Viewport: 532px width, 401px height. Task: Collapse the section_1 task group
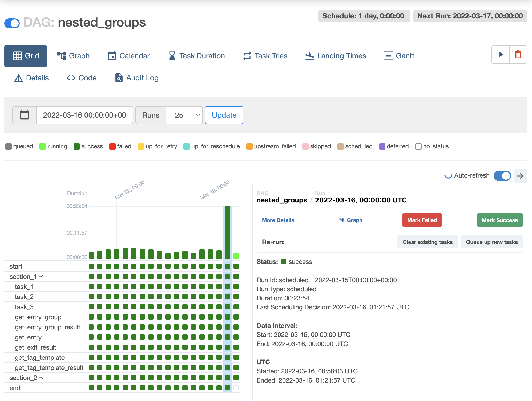tap(41, 276)
